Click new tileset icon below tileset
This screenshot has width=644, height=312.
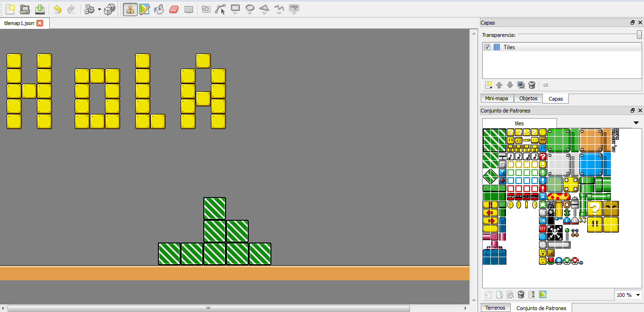coord(488,295)
